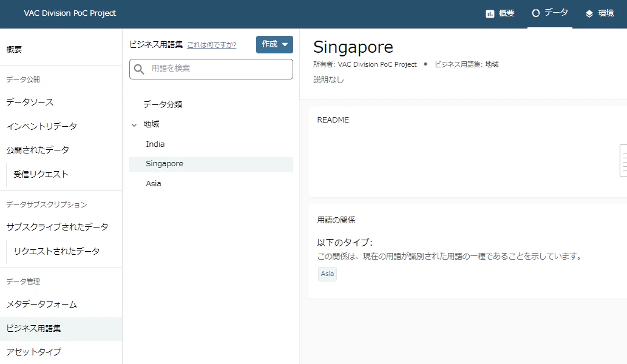The width and height of the screenshot is (627, 364).
Task: Click the magnifying glass search icon
Action: (x=139, y=69)
